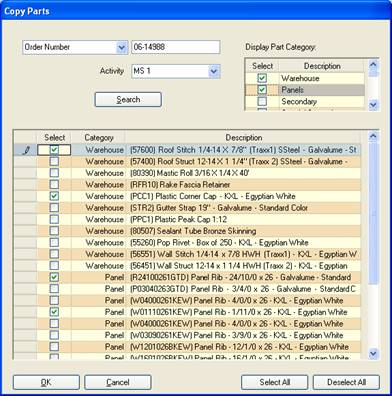Click the Category column header in parts table

[99, 138]
